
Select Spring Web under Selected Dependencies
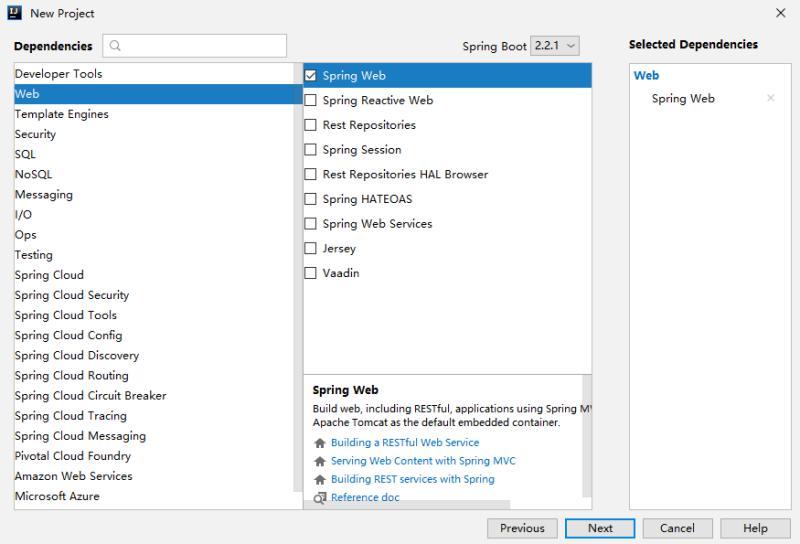coord(683,98)
